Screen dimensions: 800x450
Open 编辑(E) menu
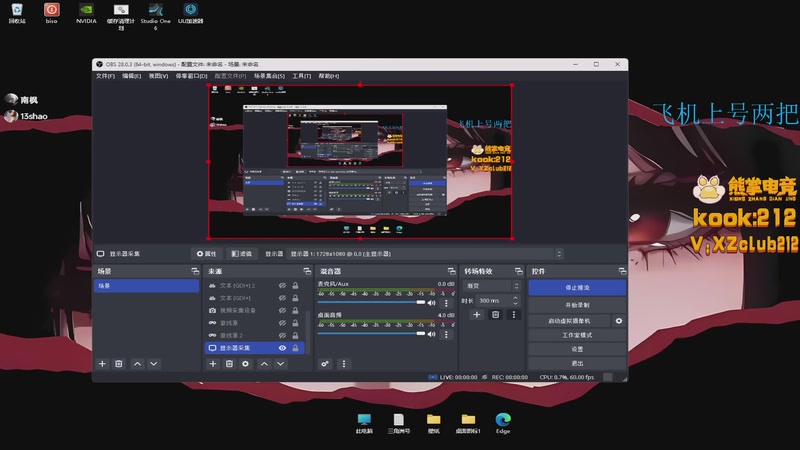coord(131,76)
